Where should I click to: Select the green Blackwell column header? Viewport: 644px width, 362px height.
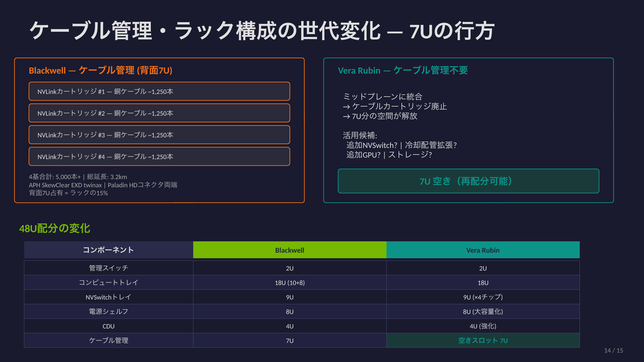tap(289, 250)
